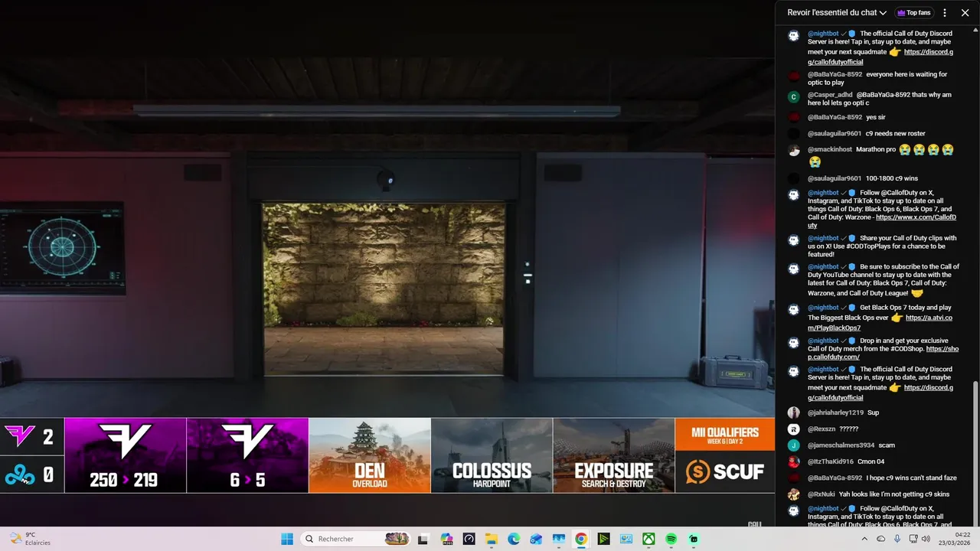Open Microsoft Edge from taskbar
This screenshot has width=980, height=551.
coord(514,539)
